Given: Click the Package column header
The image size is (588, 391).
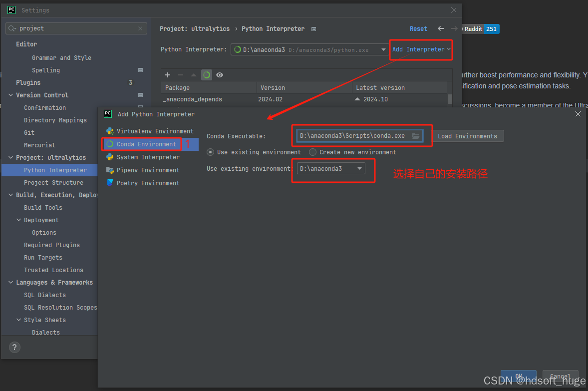Looking at the screenshot, I should tap(209, 88).
